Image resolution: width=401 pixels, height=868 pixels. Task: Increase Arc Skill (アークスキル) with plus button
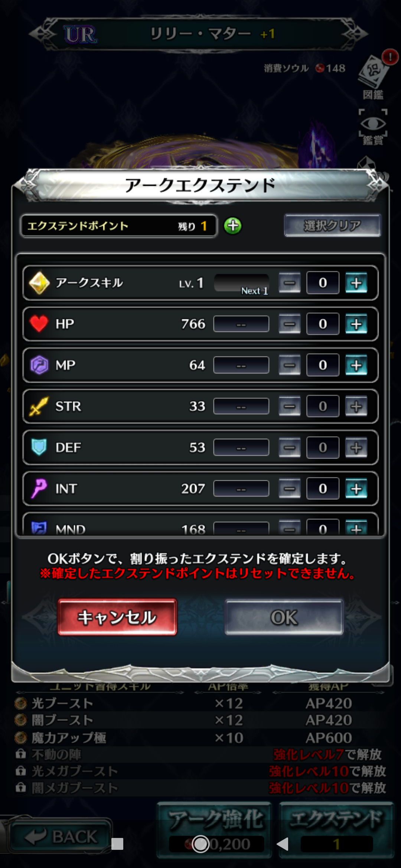[356, 283]
